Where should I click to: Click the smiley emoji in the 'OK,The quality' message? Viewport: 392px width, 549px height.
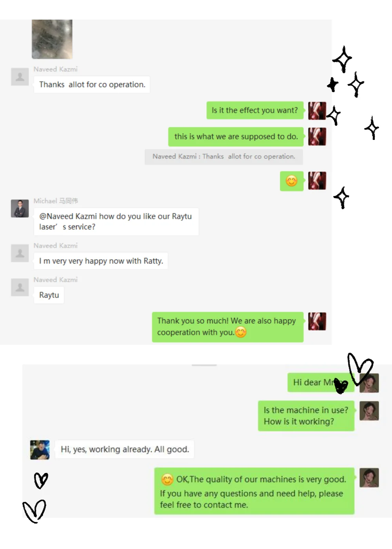[167, 480]
